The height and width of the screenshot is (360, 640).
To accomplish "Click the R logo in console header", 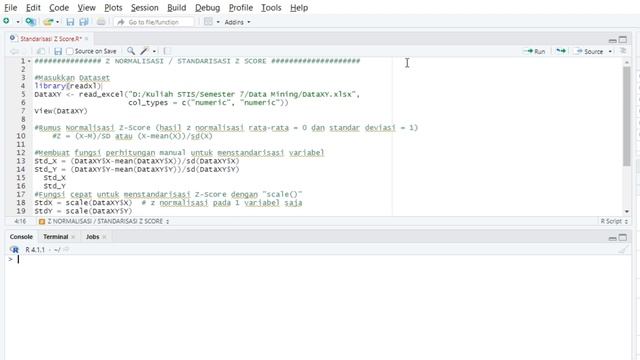I will coord(14,249).
